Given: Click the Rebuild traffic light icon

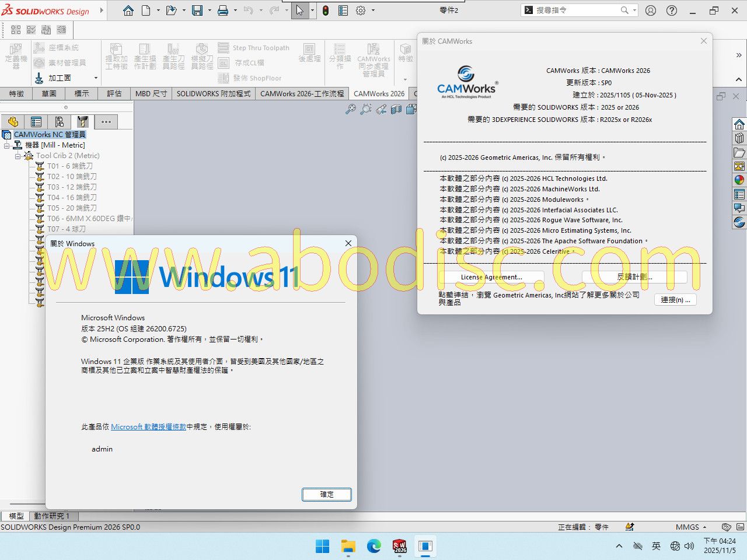Looking at the screenshot, I should [325, 10].
